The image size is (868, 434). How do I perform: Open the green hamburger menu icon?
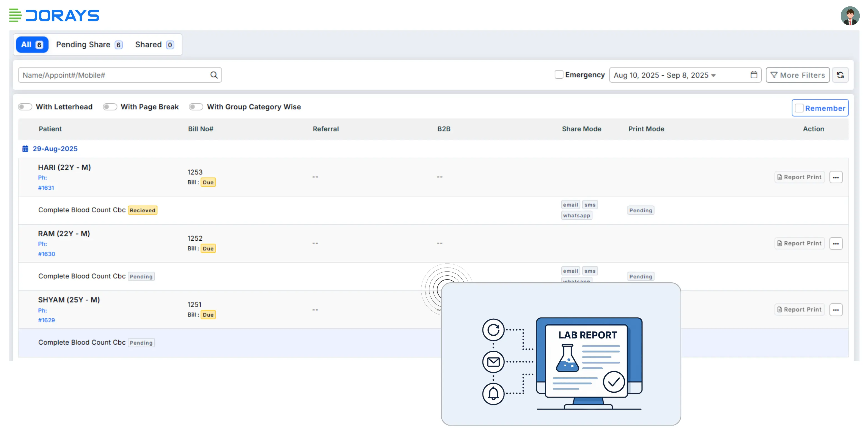(15, 16)
